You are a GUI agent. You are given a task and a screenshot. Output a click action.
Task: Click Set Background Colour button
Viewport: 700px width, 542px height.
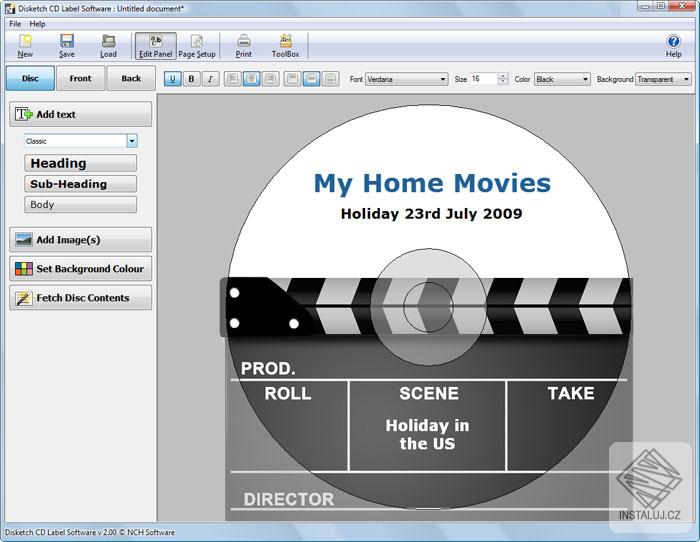click(x=80, y=269)
